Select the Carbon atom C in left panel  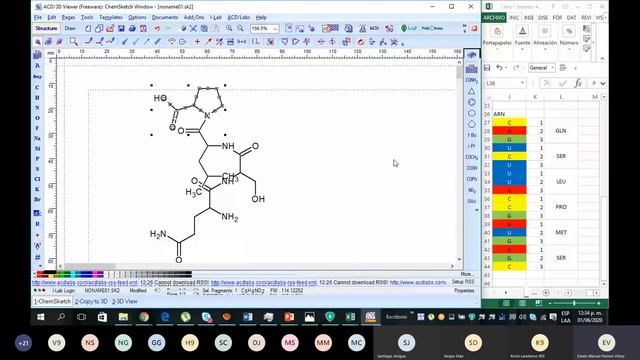click(38, 87)
